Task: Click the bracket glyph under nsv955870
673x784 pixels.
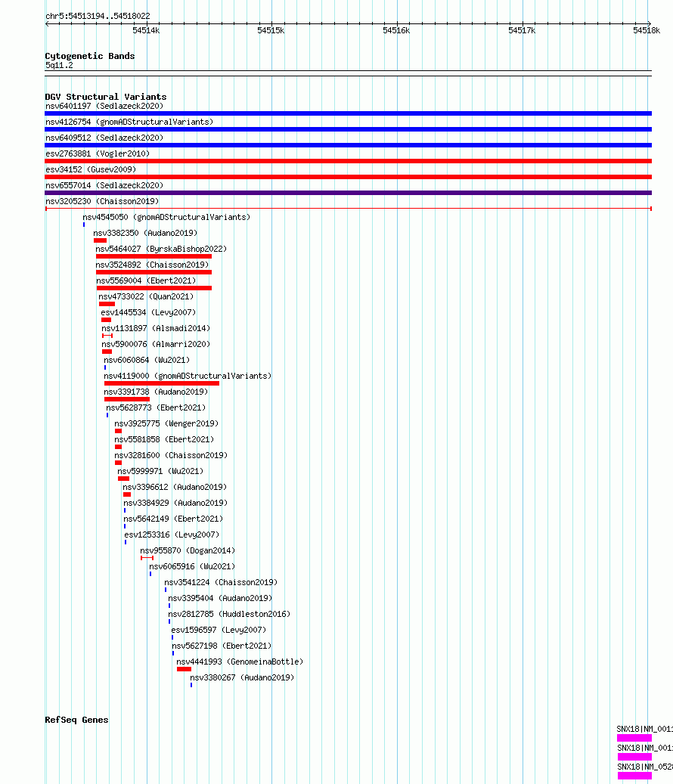Action: (x=147, y=558)
